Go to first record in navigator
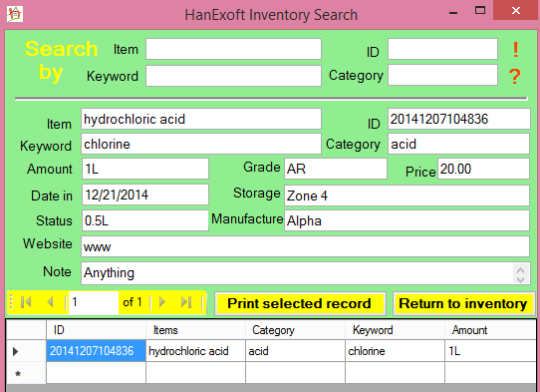This screenshot has height=392, width=540. 26,302
